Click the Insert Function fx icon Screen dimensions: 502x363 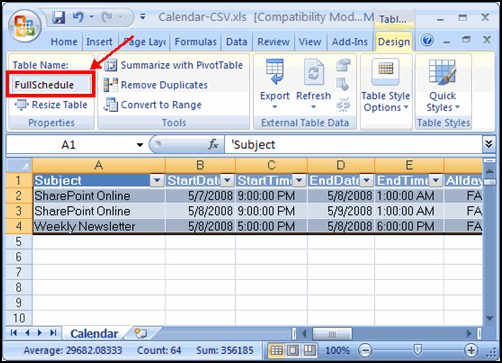(213, 144)
